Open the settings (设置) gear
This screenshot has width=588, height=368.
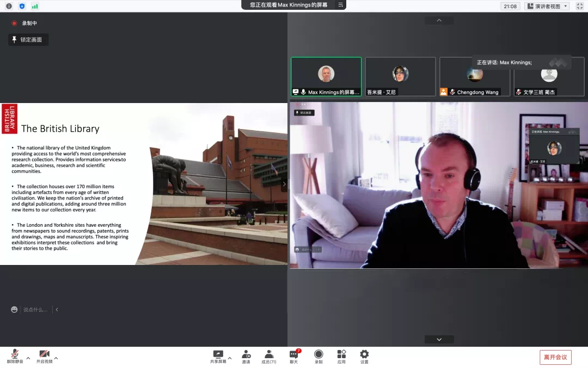tap(364, 356)
